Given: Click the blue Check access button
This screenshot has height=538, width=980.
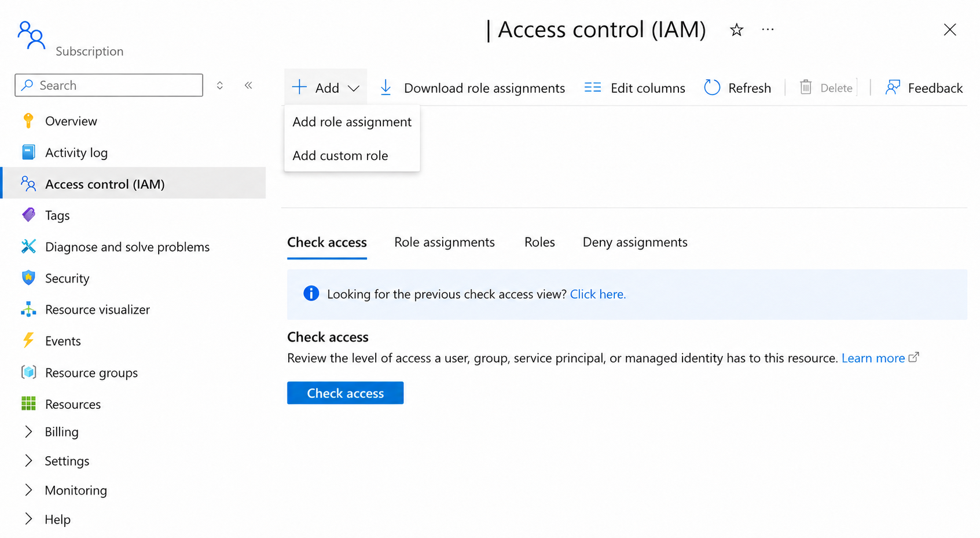Looking at the screenshot, I should tap(345, 393).
